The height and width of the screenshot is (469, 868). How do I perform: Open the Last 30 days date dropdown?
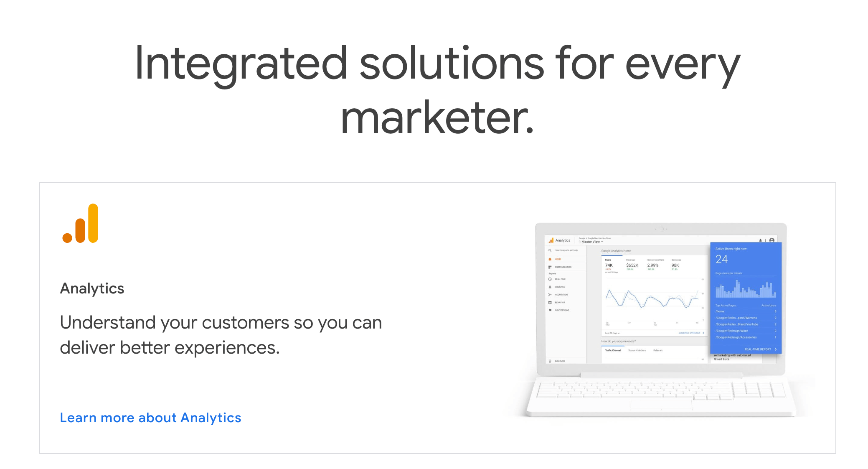612,333
